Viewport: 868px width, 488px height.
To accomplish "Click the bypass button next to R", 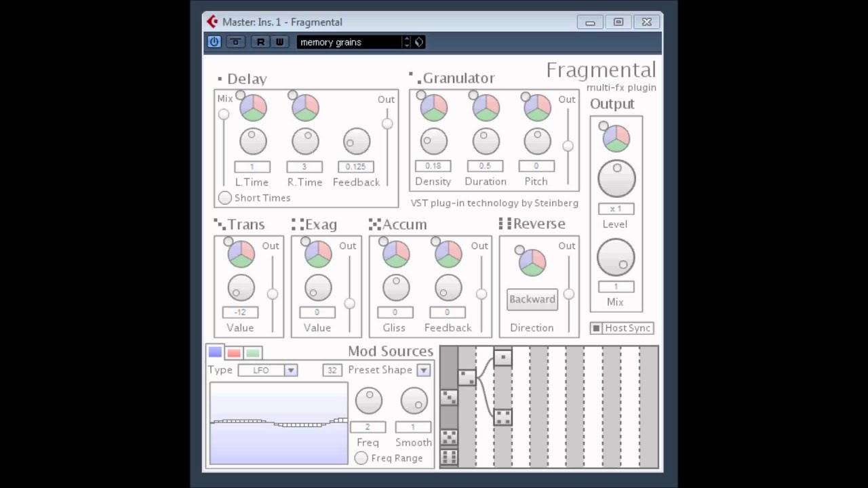I will click(235, 42).
